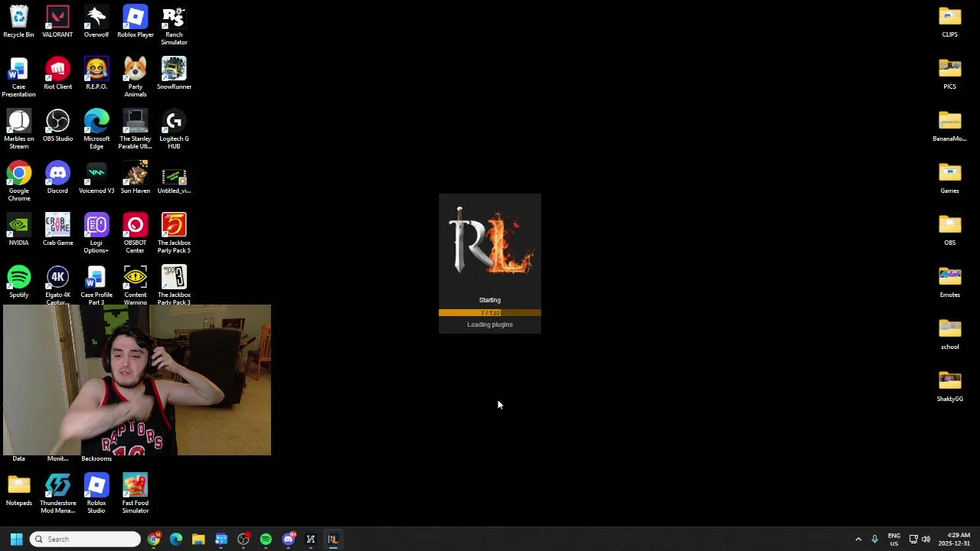Select the Fast Food Simulator shortcut

[x=135, y=494]
